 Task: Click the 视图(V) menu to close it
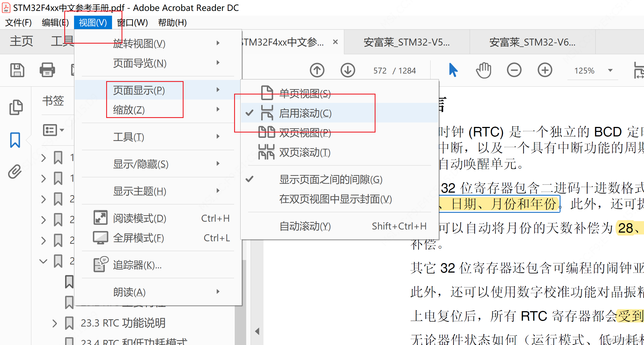(x=93, y=22)
